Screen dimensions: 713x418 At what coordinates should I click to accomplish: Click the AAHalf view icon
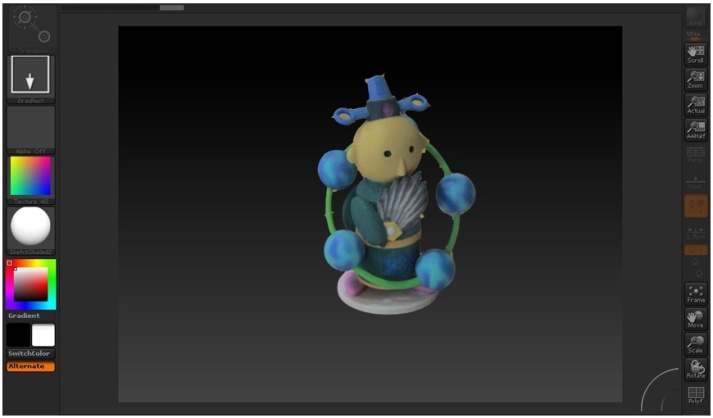(695, 130)
